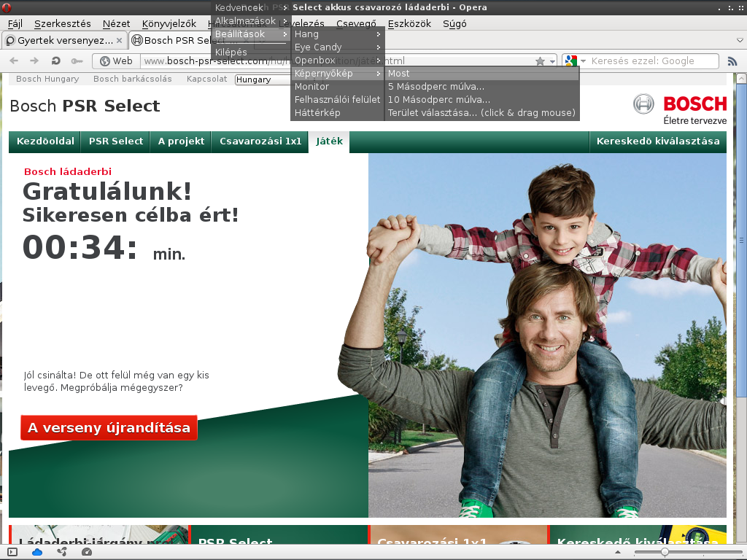Viewport: 747px width, 560px height.
Task: Choose Most screenshot option
Action: tap(481, 74)
